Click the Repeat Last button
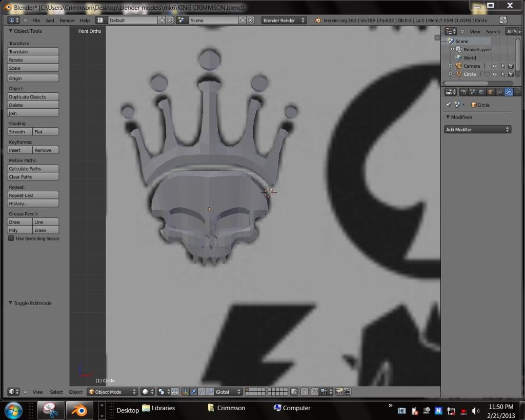This screenshot has height=420, width=525. pyautogui.click(x=33, y=195)
